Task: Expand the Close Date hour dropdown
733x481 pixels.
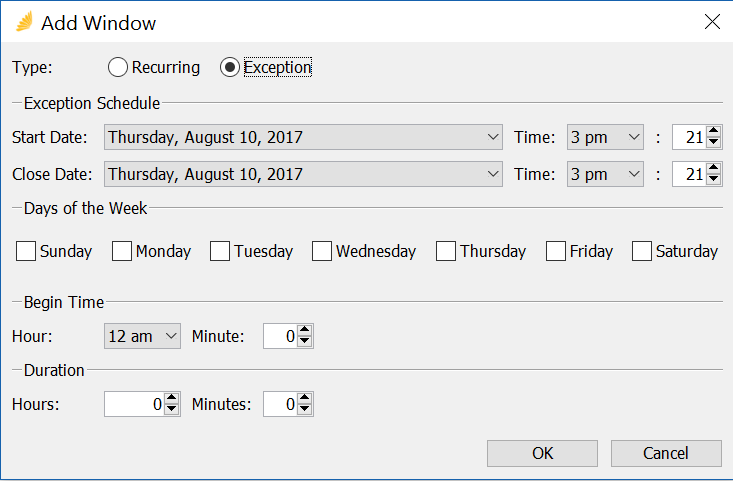Action: click(x=605, y=174)
